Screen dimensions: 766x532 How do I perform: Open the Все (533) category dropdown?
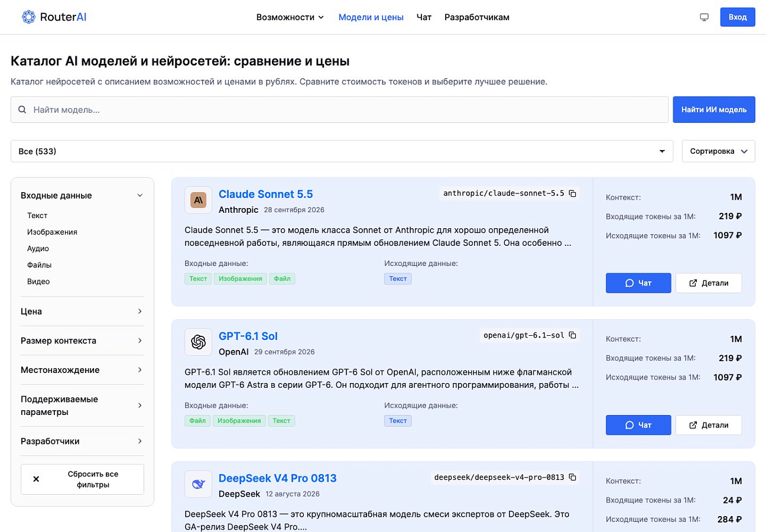tap(342, 151)
